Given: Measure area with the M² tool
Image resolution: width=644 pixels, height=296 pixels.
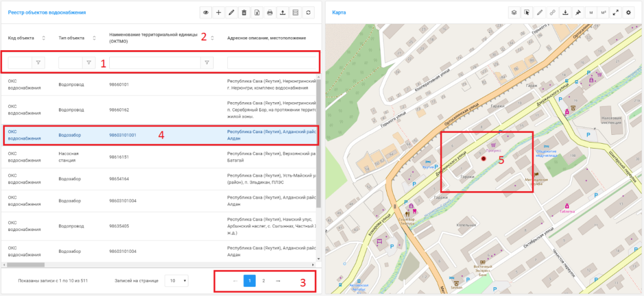Looking at the screenshot, I should click(604, 13).
